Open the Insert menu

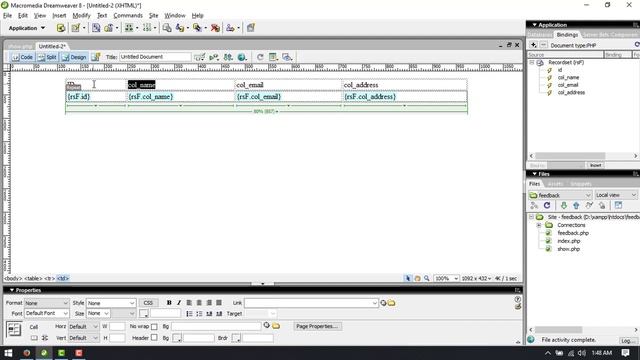click(x=59, y=16)
